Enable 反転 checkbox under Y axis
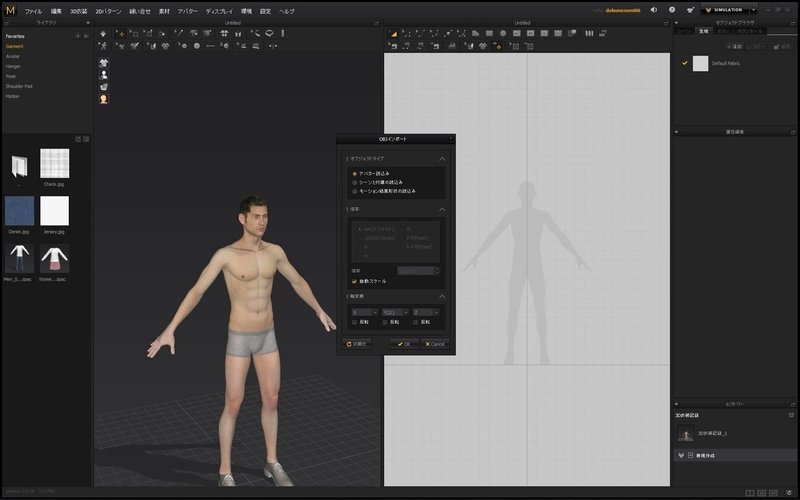This screenshot has height=500, width=800. click(x=385, y=322)
